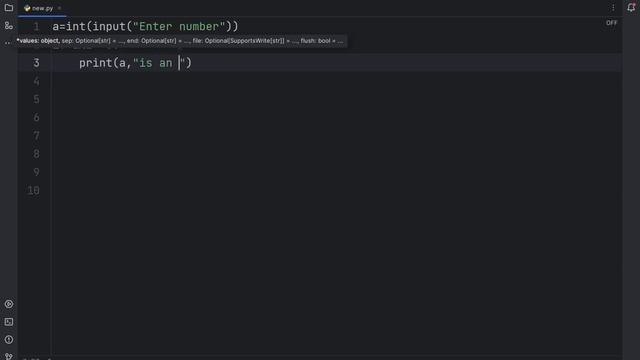Open the Structure tool window icon
The height and width of the screenshot is (360, 640).
(9, 26)
